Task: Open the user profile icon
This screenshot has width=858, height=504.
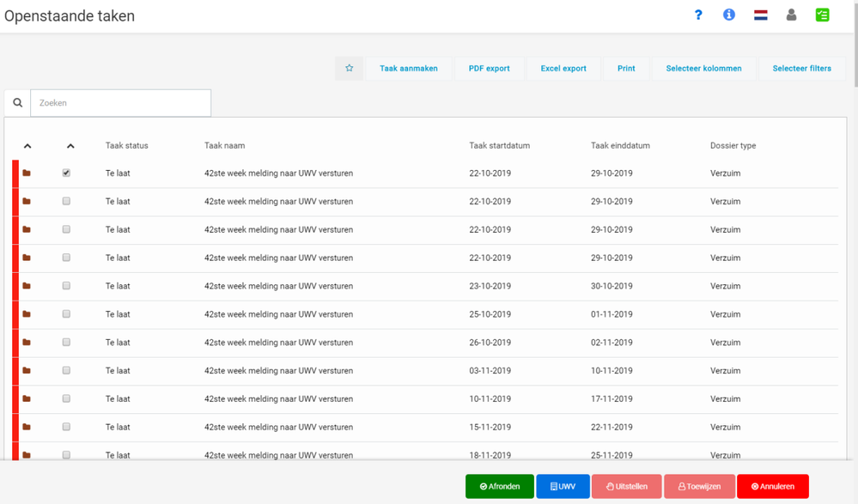Action: [x=791, y=15]
